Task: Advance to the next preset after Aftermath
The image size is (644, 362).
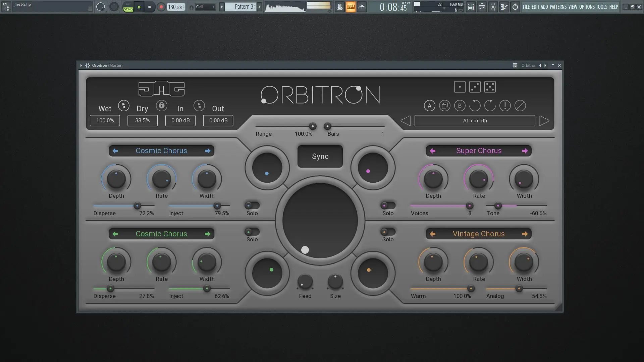Action: pos(544,120)
